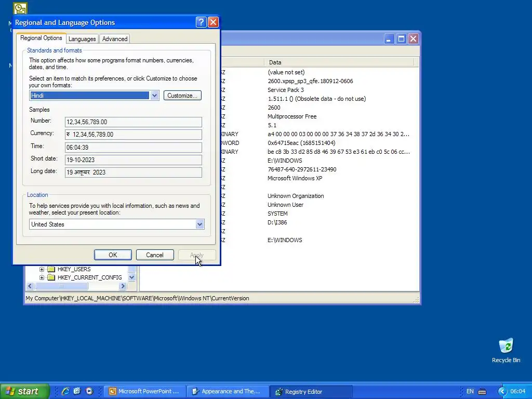The width and height of the screenshot is (532, 399).
Task: Click the Short date sample field
Action: [134, 160]
